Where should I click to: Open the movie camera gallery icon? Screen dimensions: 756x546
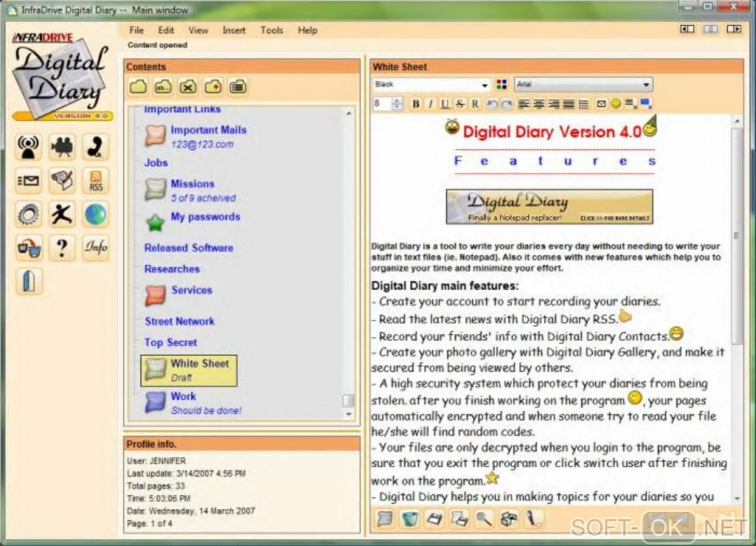[62, 147]
